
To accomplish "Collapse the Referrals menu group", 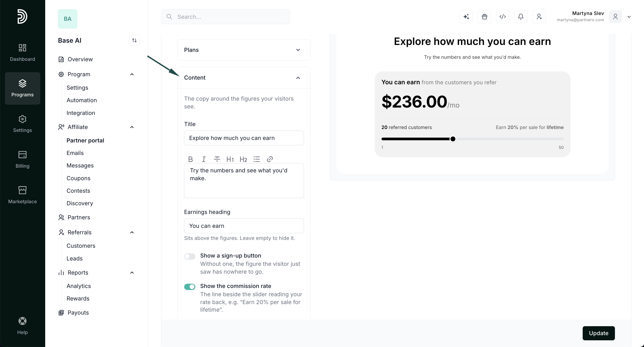I will [x=132, y=233].
